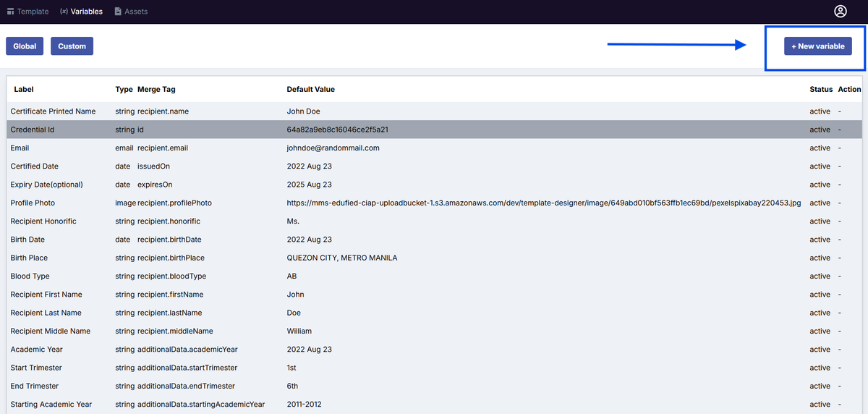Select the Profile Photo row label
This screenshot has height=414, width=868.
[33, 203]
